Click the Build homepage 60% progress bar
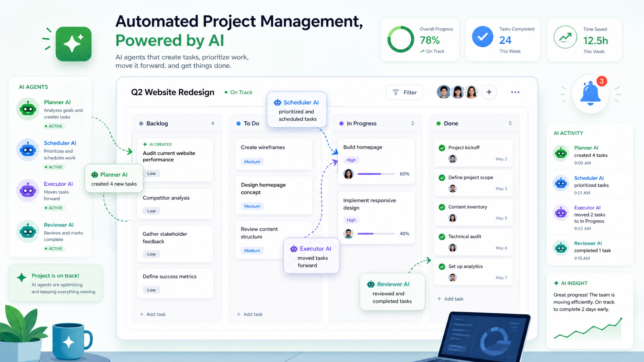This screenshot has height=362, width=644. tap(376, 174)
